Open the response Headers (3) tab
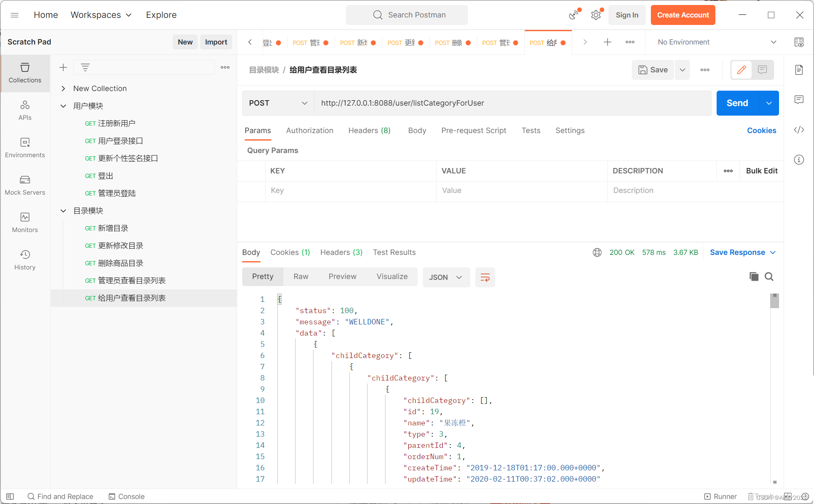This screenshot has height=504, width=814. pyautogui.click(x=341, y=252)
